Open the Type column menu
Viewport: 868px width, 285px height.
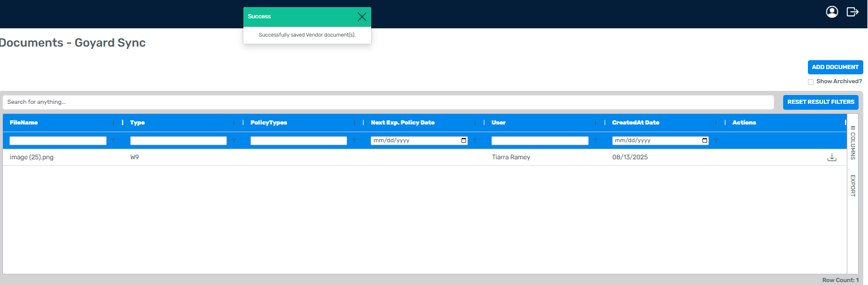[x=234, y=123]
